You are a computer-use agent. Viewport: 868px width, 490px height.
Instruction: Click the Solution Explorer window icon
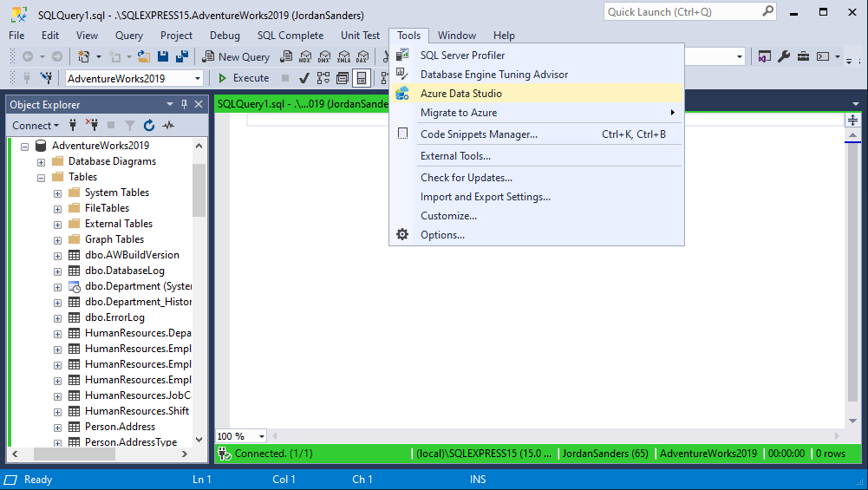(765, 56)
